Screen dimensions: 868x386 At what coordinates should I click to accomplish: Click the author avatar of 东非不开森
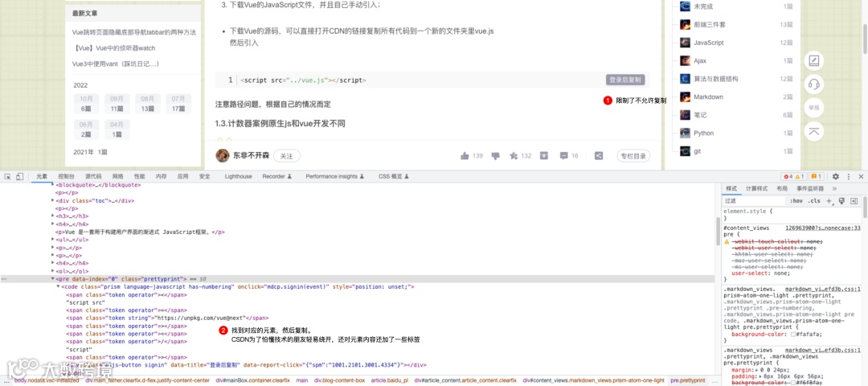coord(223,156)
